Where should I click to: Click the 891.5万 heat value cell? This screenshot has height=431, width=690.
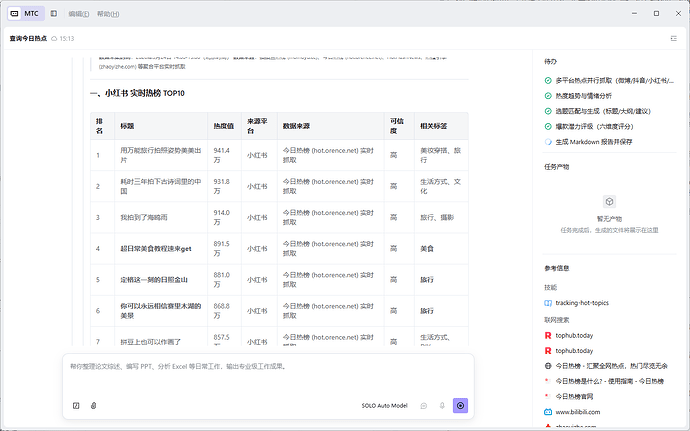pos(222,249)
